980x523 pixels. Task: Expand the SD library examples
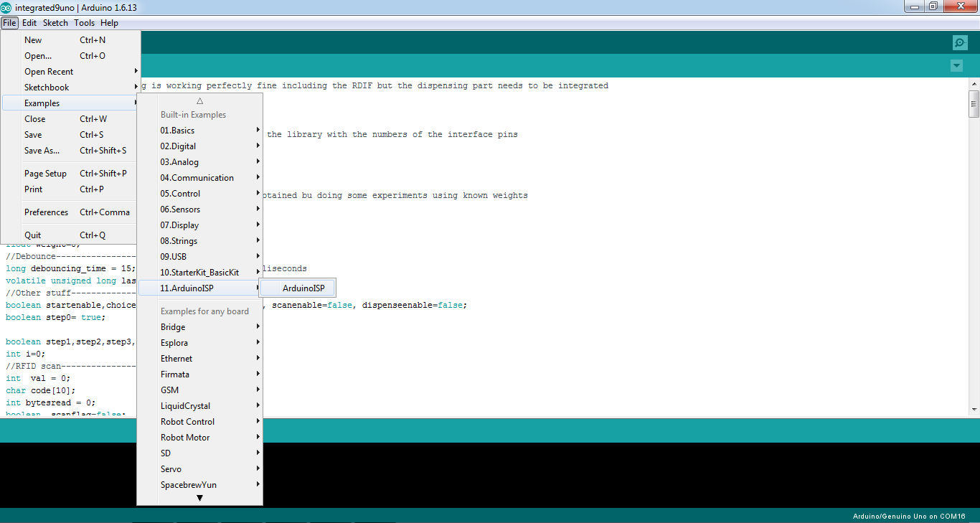[200, 453]
